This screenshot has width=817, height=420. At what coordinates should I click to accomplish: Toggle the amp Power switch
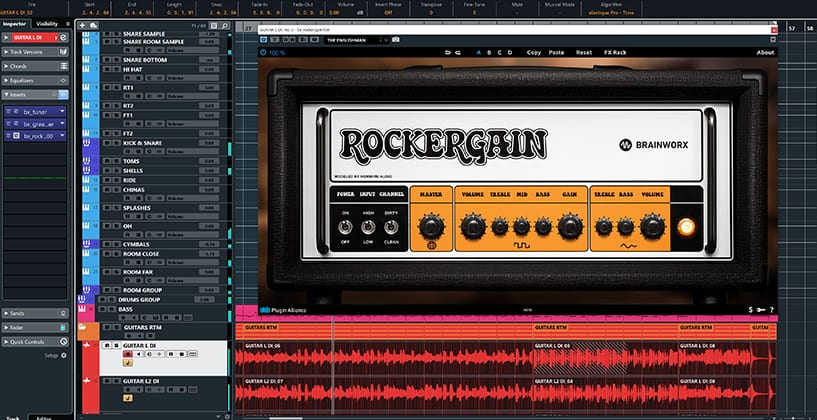[x=345, y=228]
